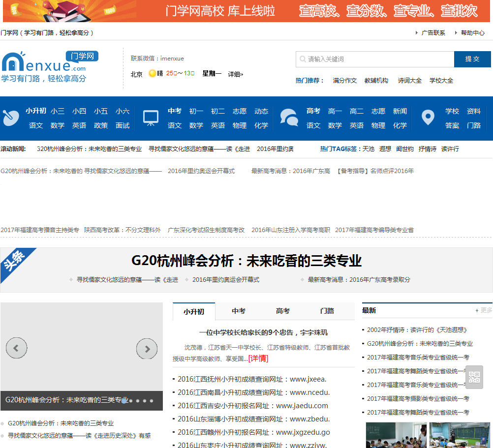The image size is (493, 448).
Task: Click the 阚世钧 hot tag
Action: click(405, 149)
